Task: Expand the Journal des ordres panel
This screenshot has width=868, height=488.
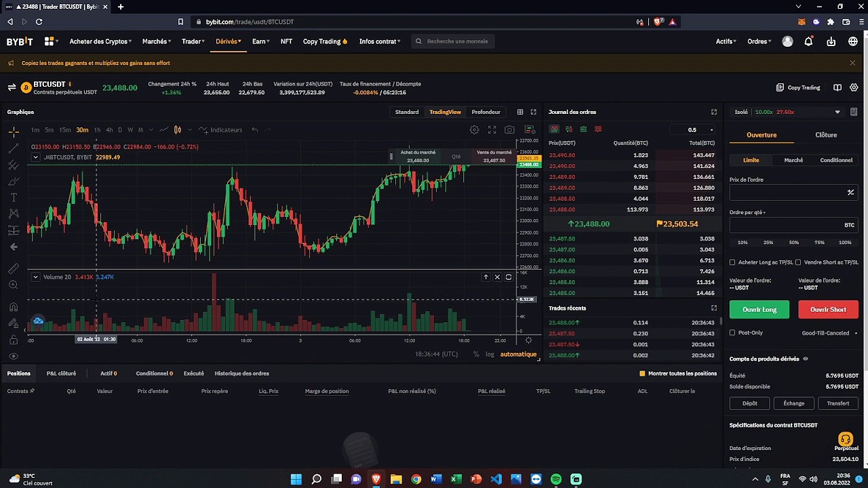Action: click(x=713, y=112)
